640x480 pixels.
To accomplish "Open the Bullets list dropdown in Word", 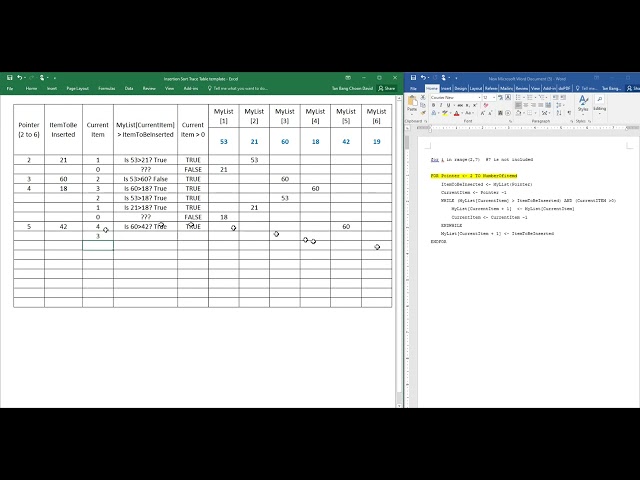I will coord(524,98).
